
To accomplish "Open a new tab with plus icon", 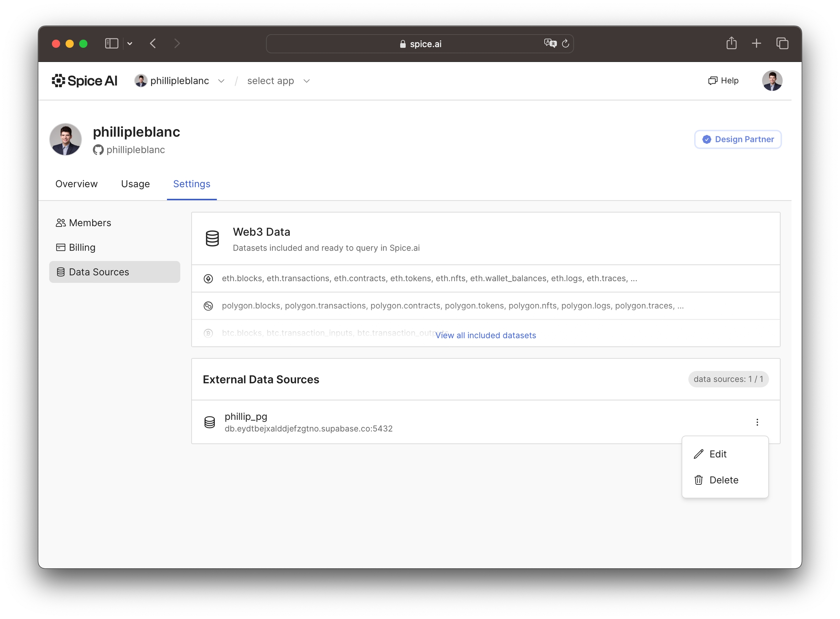I will pos(756,43).
